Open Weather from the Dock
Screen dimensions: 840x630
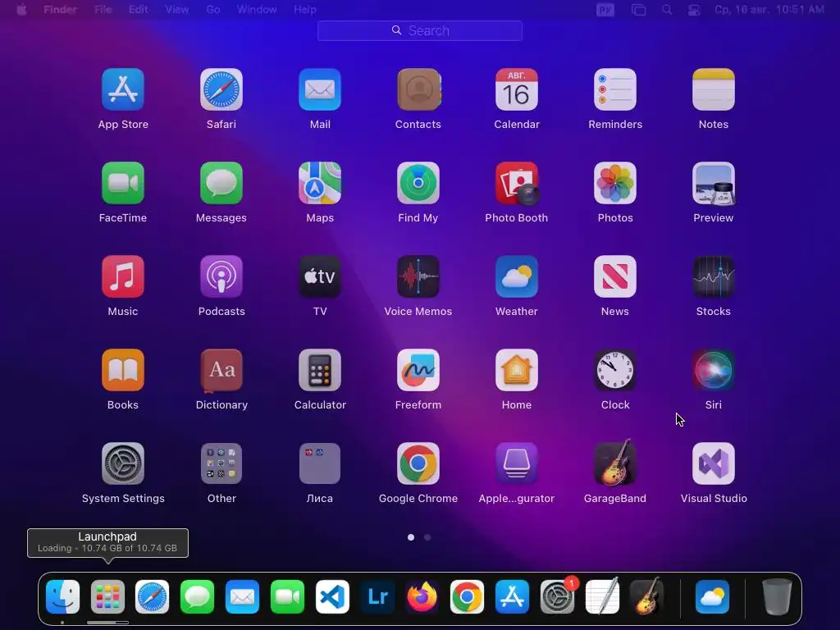(x=713, y=597)
